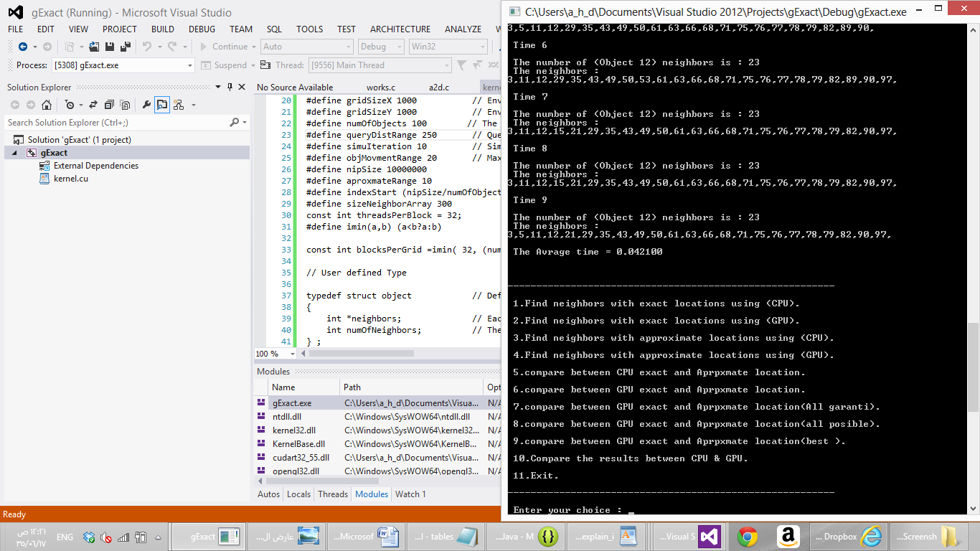Click the Show Threads in Source icon
This screenshot has height=551, width=980.
tap(265, 65)
